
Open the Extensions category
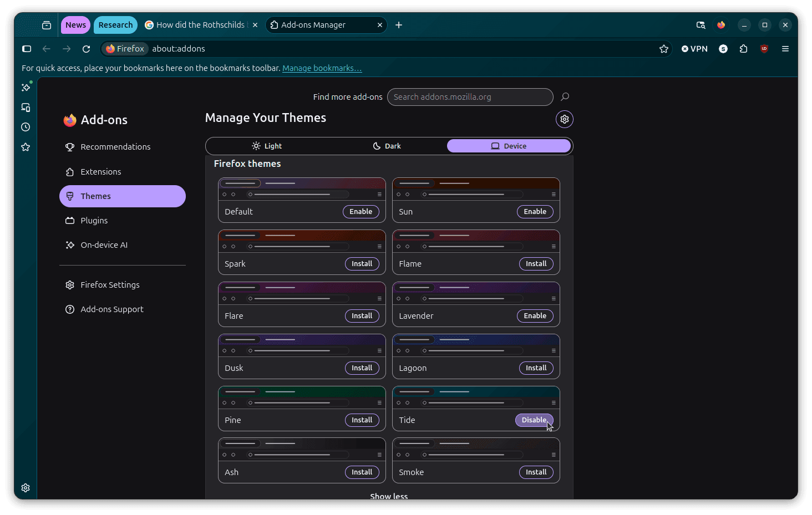point(123,172)
